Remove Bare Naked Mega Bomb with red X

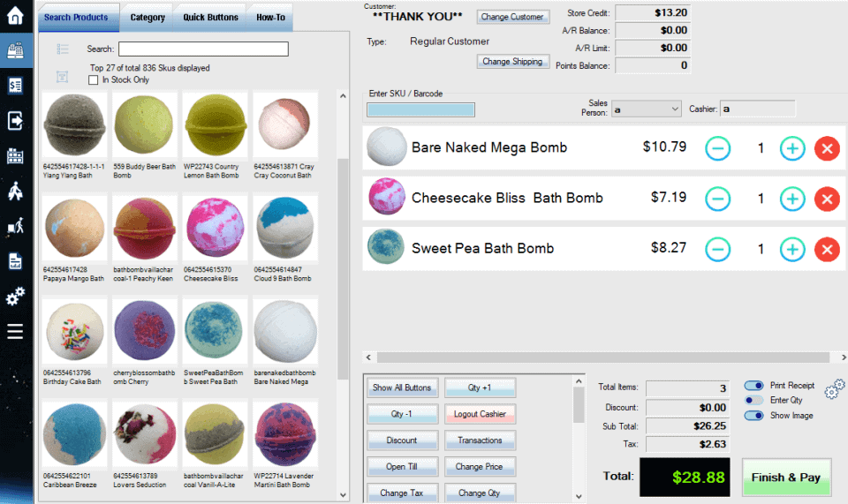[x=827, y=148]
